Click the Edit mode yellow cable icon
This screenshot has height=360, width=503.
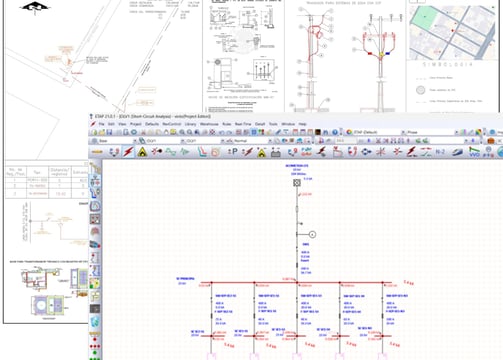(x=97, y=152)
